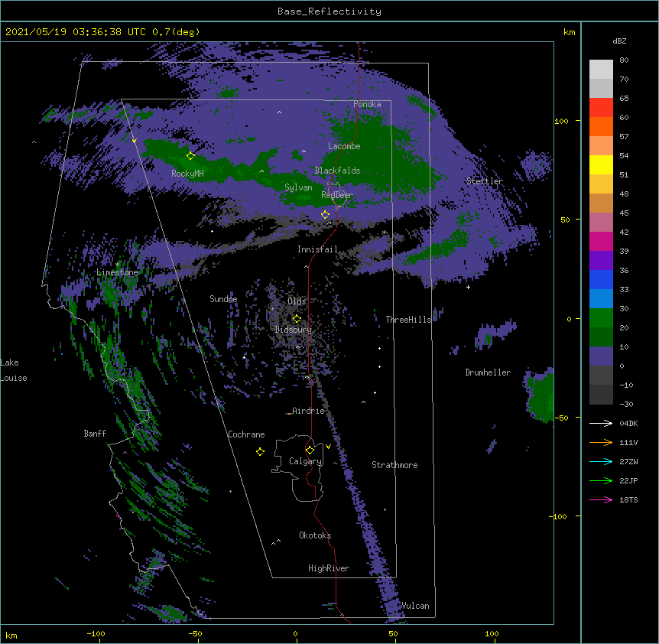Screen dimensions: 659x644
Task: Click the 18TS legend text
Action: pos(628,499)
